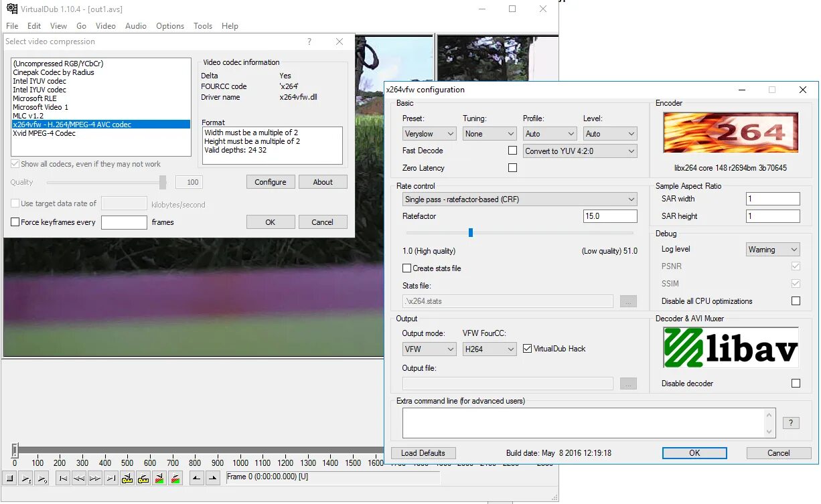821x504 pixels.
Task: Click the About button
Action: coord(323,182)
